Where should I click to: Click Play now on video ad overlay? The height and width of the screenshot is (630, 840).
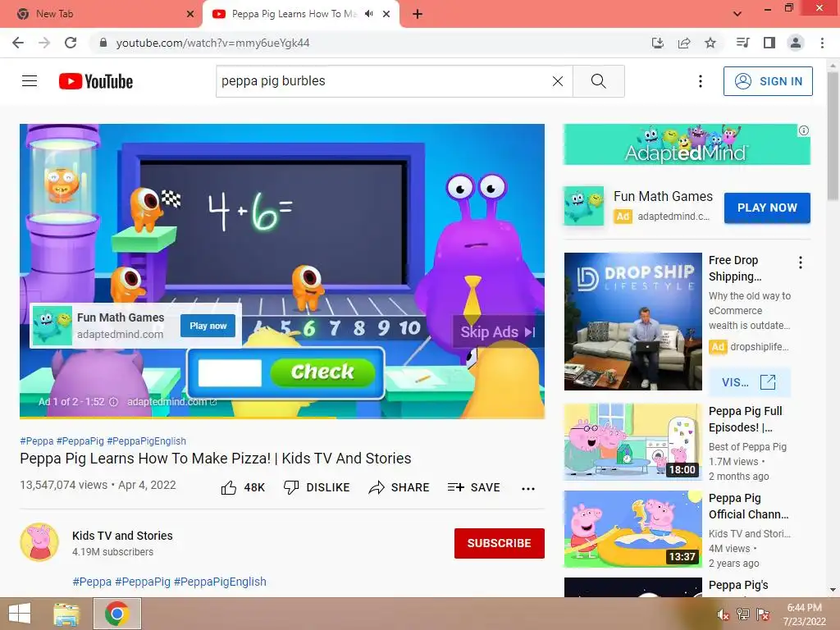pyautogui.click(x=208, y=326)
